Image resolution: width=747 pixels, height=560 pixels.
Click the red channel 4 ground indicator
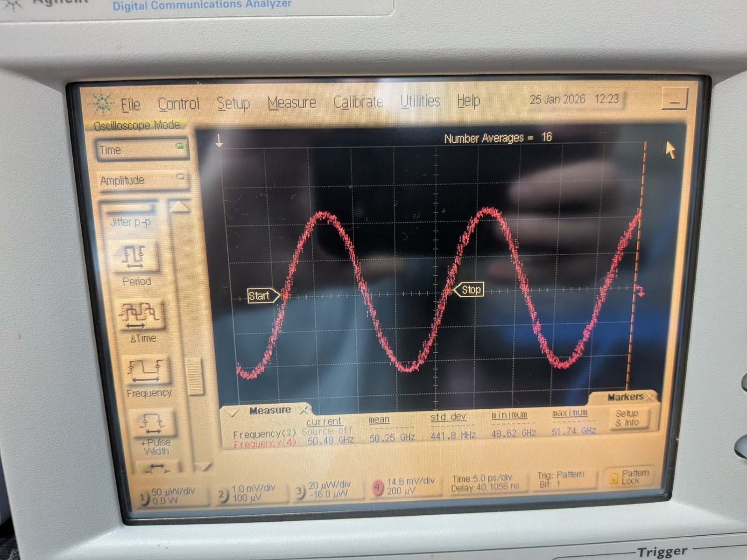click(640, 291)
